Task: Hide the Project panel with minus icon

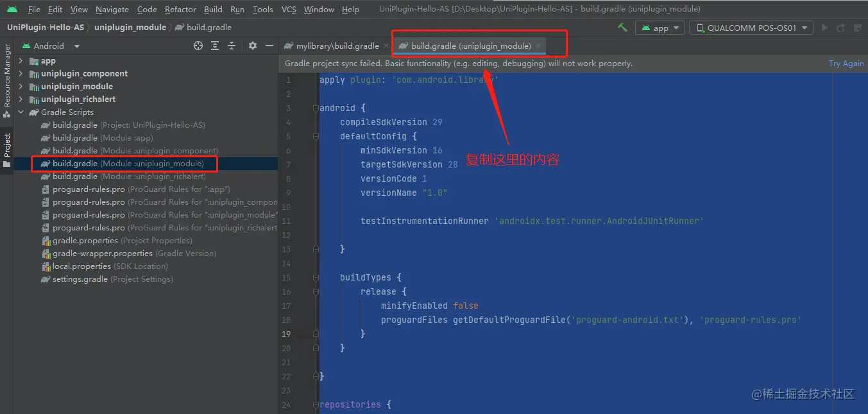Action: click(269, 46)
